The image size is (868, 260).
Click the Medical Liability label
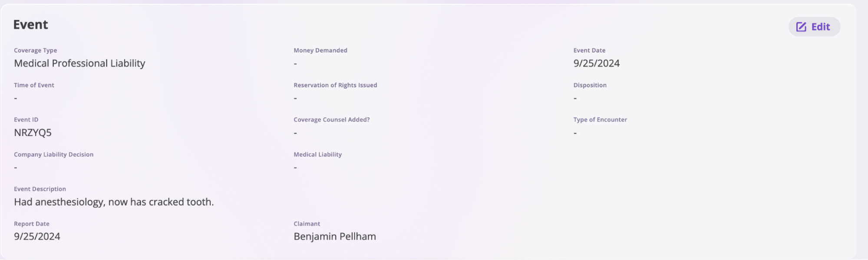point(317,155)
